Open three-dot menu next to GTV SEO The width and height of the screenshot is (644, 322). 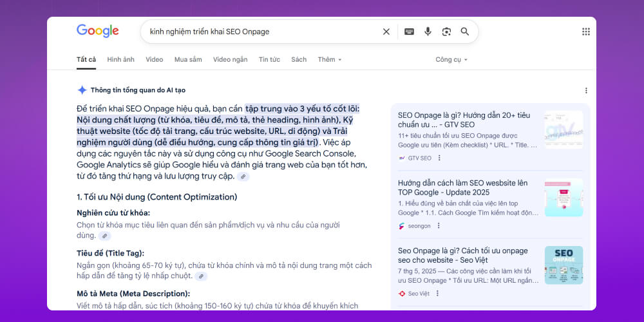(439, 158)
